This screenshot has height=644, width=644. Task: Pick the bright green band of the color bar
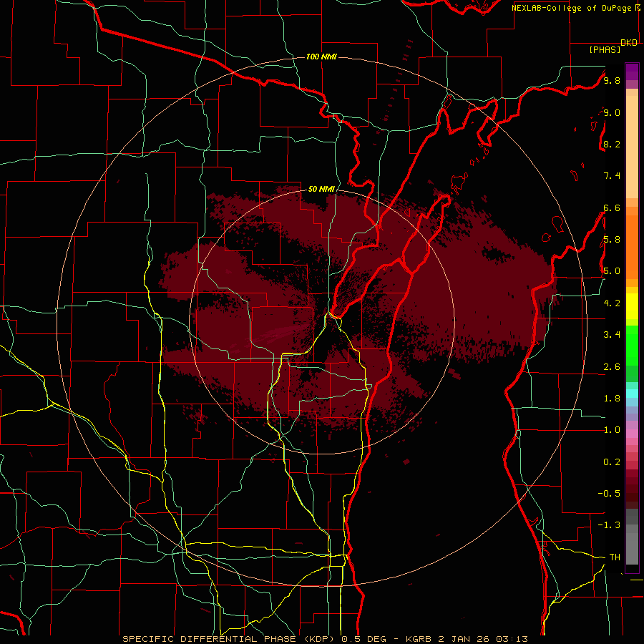click(632, 345)
